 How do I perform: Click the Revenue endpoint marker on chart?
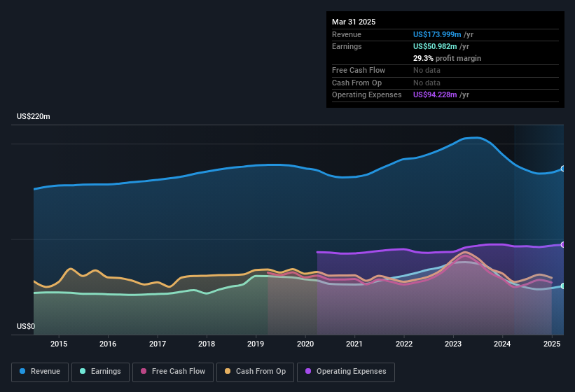[563, 169]
